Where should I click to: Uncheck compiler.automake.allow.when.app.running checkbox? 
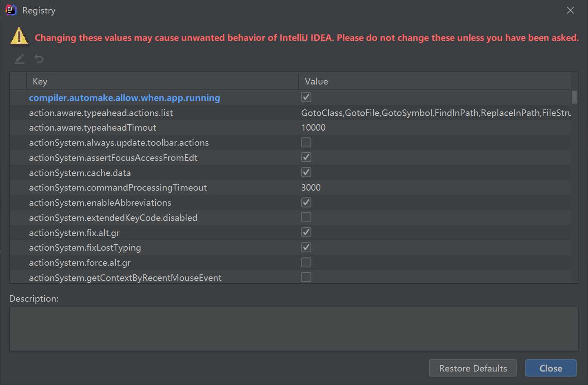point(306,97)
